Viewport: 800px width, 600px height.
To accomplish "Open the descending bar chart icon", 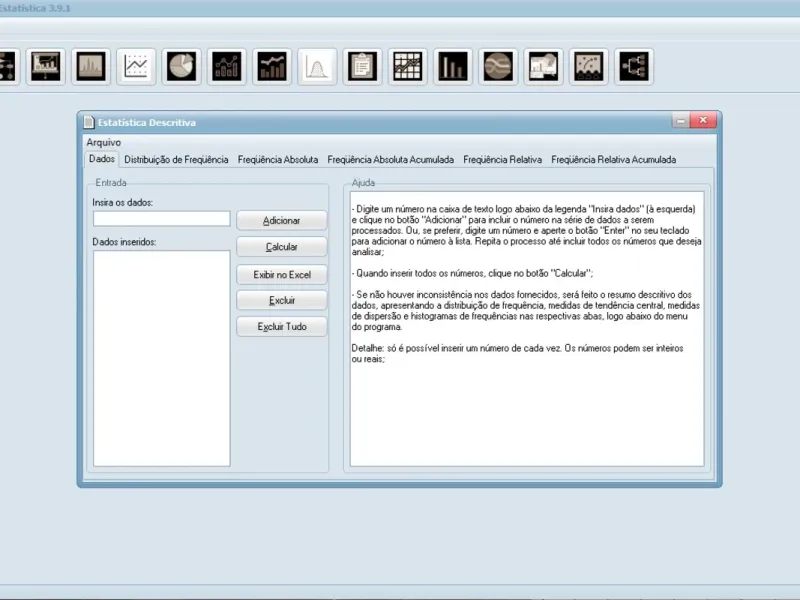I will pyautogui.click(x=453, y=66).
